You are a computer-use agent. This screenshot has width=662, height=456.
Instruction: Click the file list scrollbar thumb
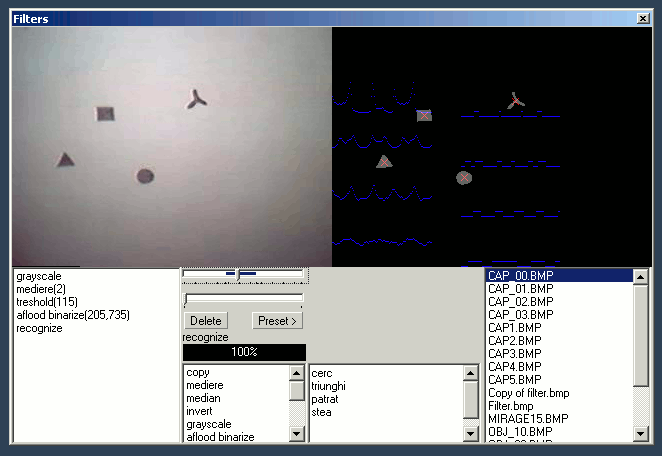640,336
